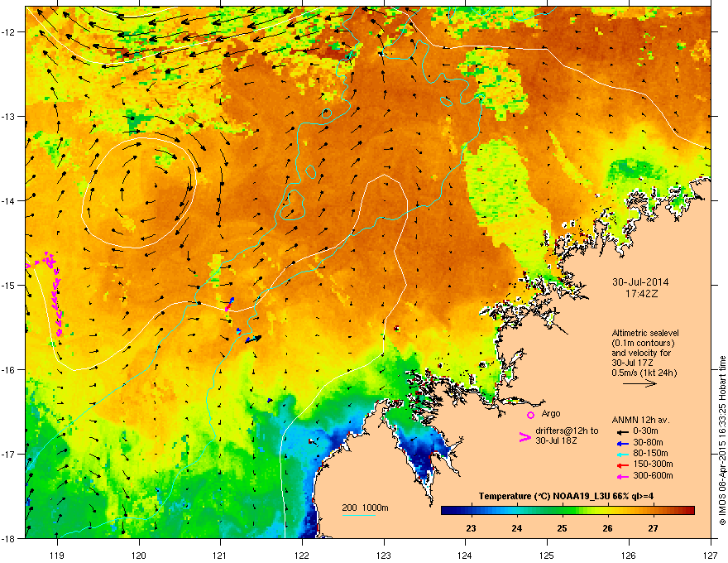The image size is (728, 563).
Task: Click the '125' longitude axis label
Action: pyautogui.click(x=548, y=555)
